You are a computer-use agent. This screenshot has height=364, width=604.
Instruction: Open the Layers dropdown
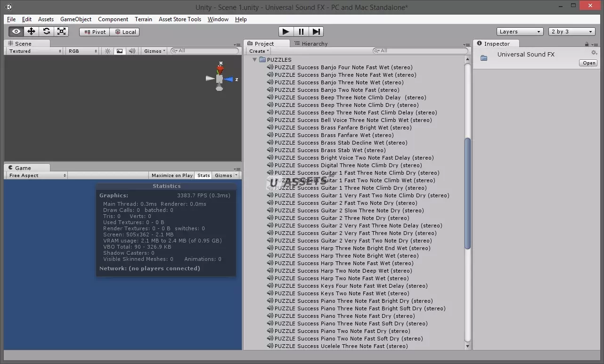coord(520,32)
